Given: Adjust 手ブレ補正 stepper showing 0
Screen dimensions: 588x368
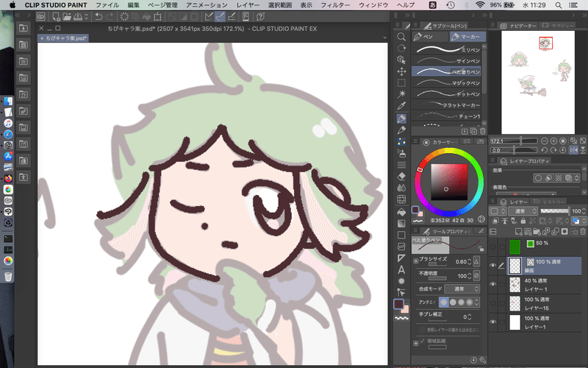Looking at the screenshot, I should (469, 317).
